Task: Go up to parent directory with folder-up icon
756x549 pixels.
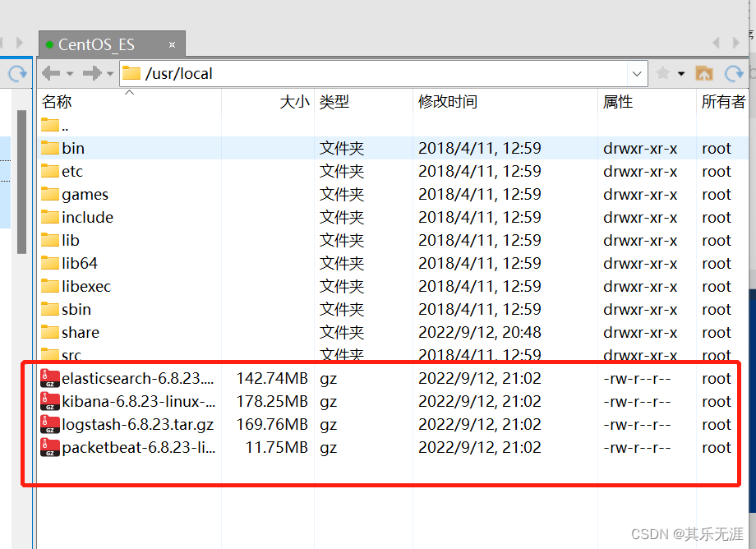Action: [x=704, y=73]
